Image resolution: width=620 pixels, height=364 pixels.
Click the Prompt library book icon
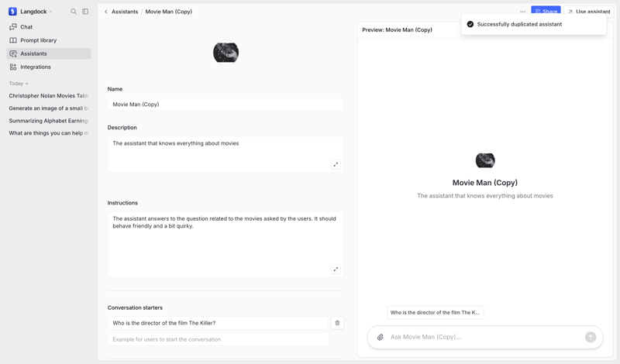pos(13,40)
